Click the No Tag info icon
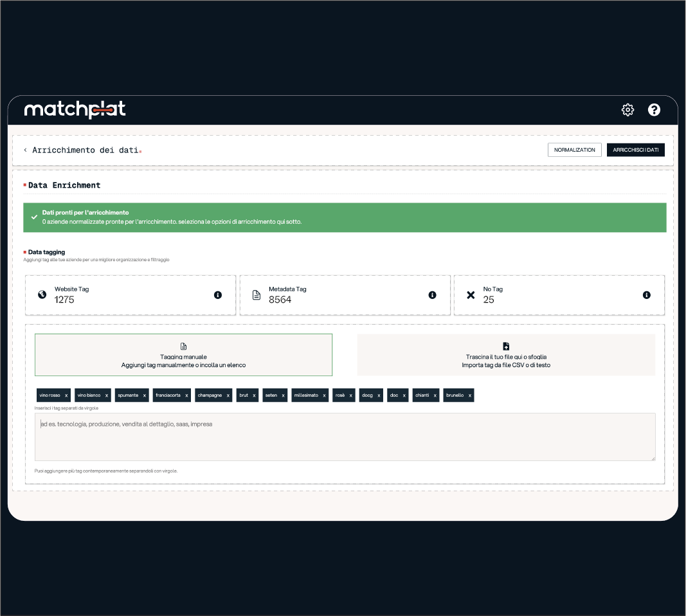 click(x=646, y=295)
